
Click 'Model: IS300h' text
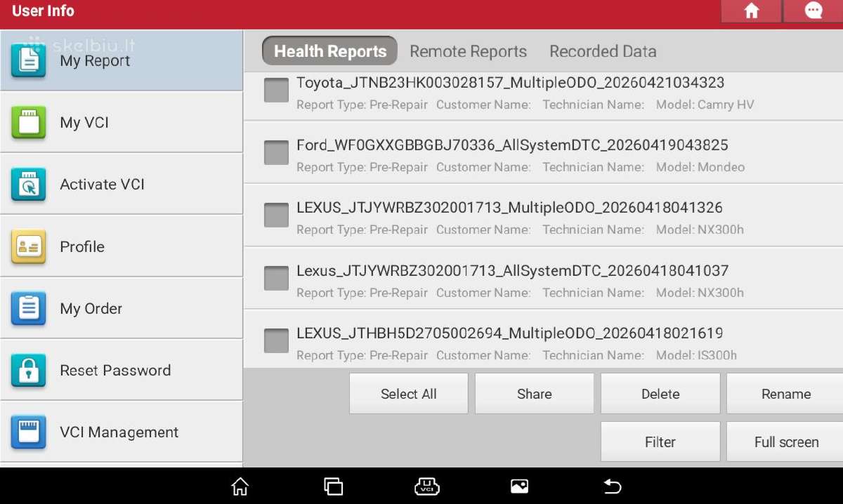click(696, 355)
